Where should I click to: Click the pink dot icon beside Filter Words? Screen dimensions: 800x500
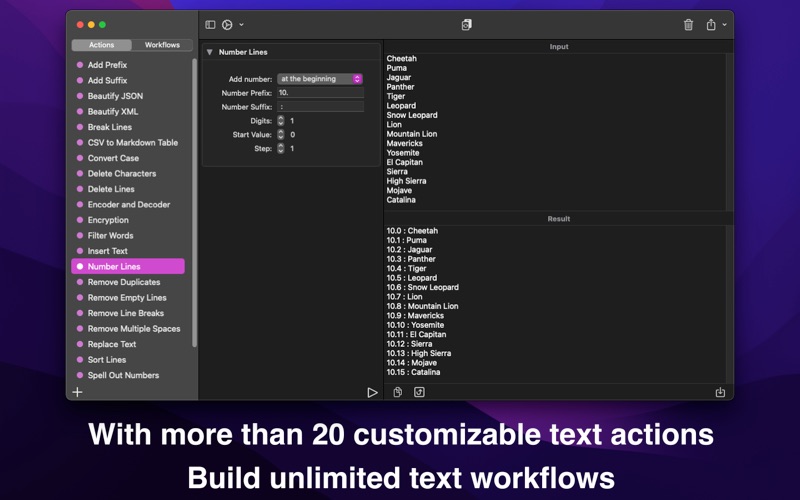(80, 235)
